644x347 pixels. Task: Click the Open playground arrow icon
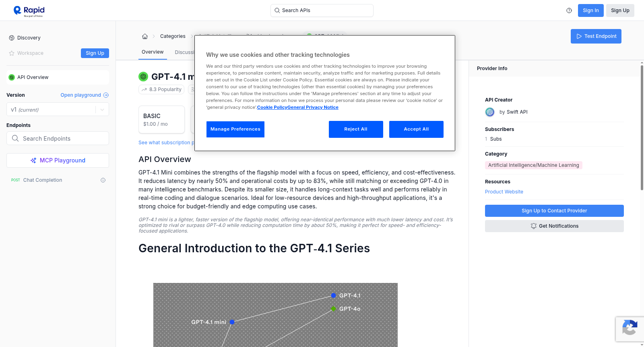pos(106,95)
